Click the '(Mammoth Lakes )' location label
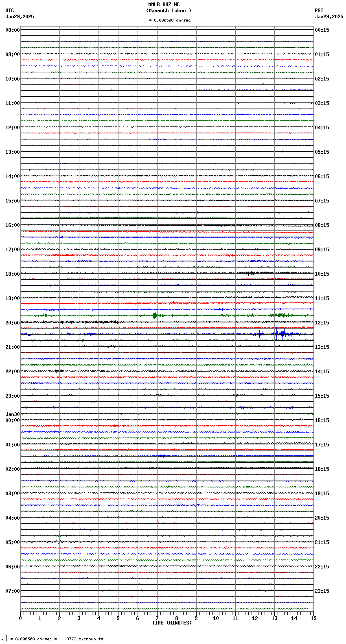Image resolution: width=346 pixels, height=644 pixels. pos(169,11)
